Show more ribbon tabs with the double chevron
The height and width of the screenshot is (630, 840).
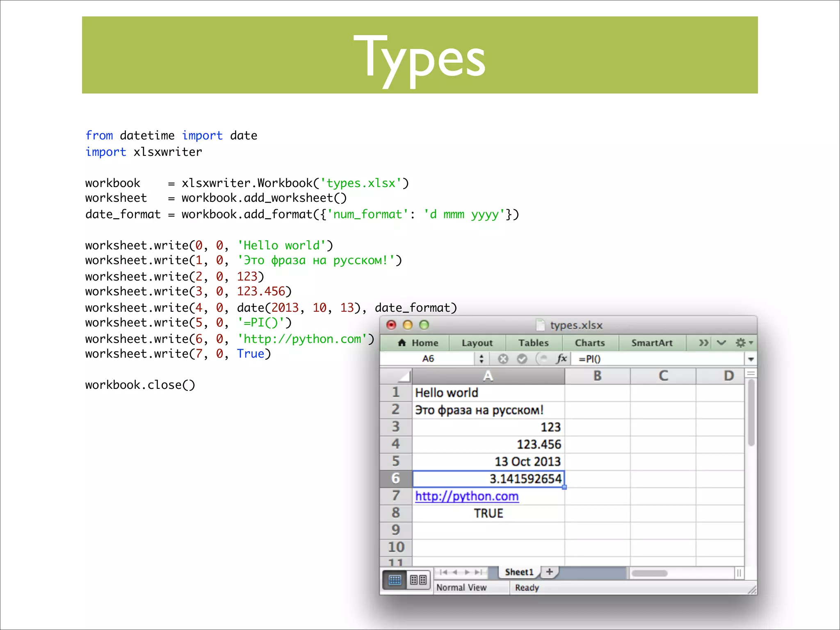[x=703, y=342]
